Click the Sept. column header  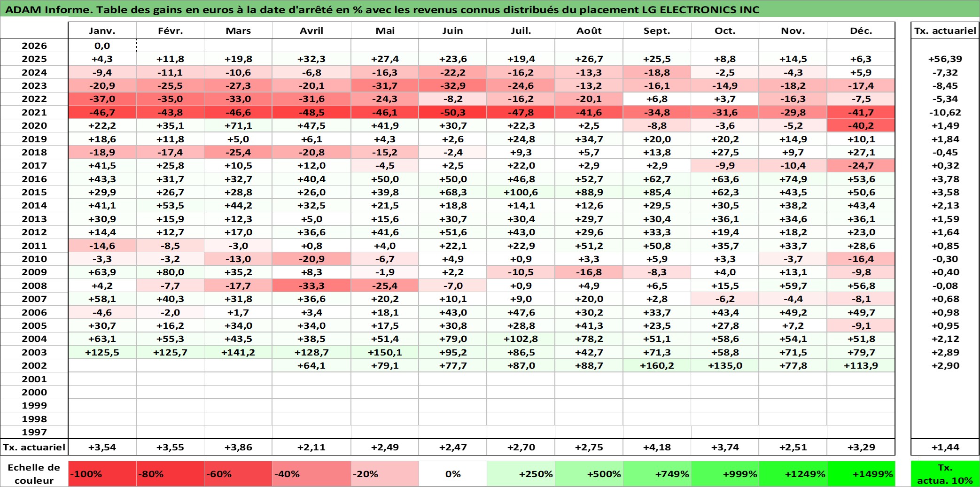point(657,31)
